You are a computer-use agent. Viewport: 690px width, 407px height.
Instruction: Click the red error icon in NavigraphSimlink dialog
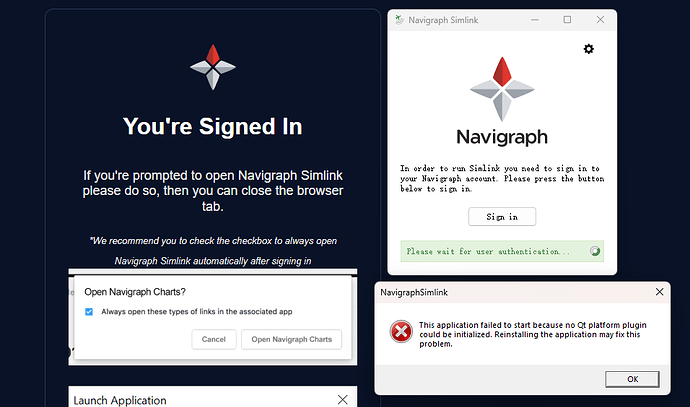[x=401, y=331]
